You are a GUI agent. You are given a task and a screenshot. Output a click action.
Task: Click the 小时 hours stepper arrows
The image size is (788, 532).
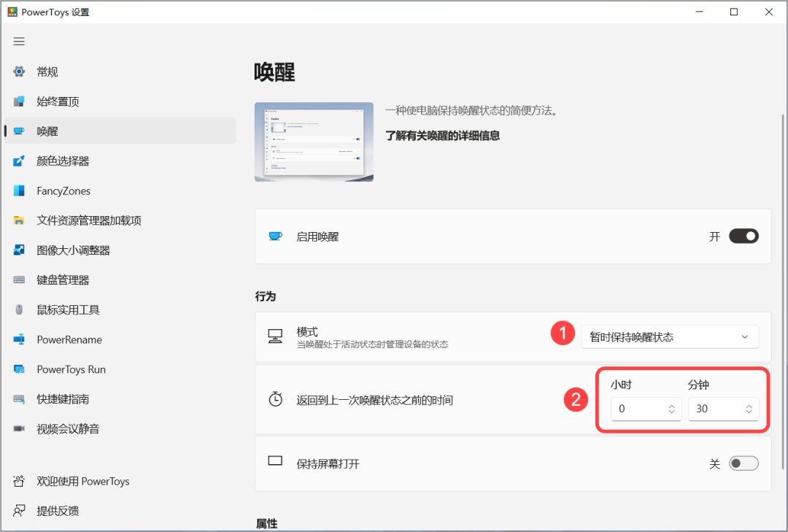[x=671, y=409]
